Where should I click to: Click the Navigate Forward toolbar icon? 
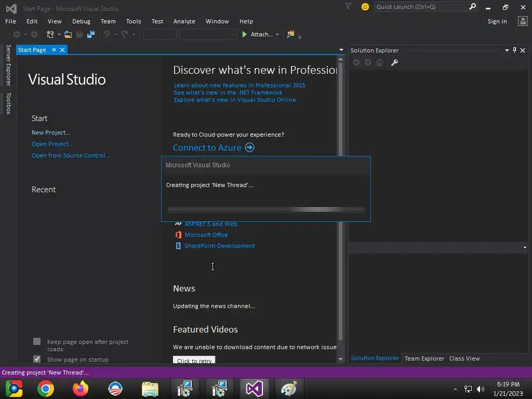point(34,34)
